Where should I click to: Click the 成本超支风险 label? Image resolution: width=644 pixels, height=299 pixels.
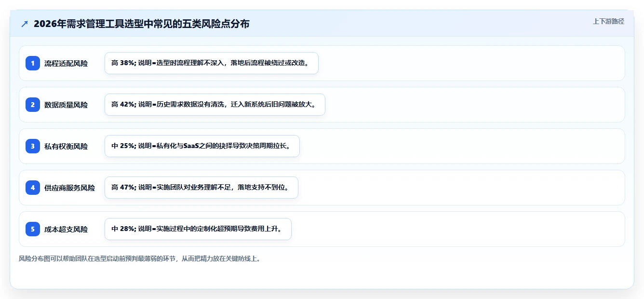66,229
